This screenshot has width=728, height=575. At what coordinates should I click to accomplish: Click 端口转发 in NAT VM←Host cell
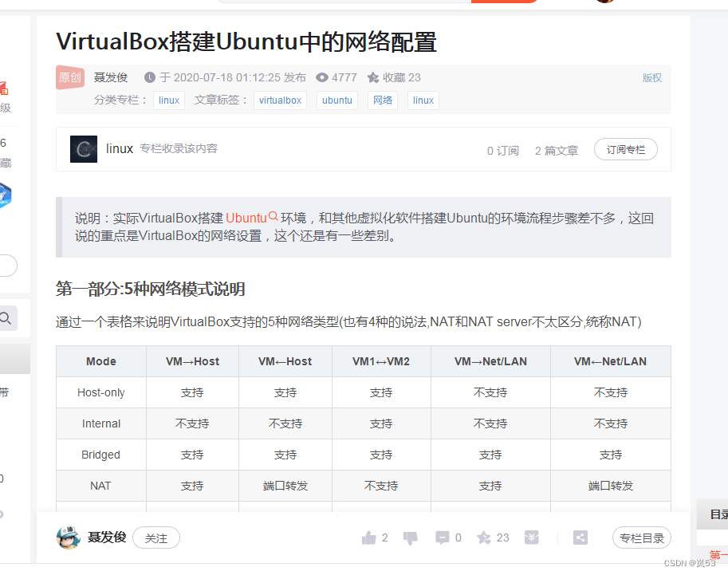pyautogui.click(x=285, y=486)
